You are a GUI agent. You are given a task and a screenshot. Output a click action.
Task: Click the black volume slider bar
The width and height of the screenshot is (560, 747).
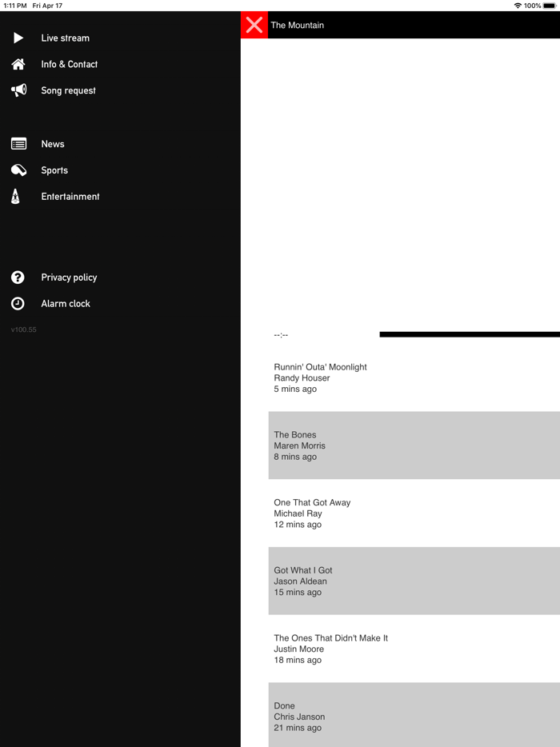(470, 334)
